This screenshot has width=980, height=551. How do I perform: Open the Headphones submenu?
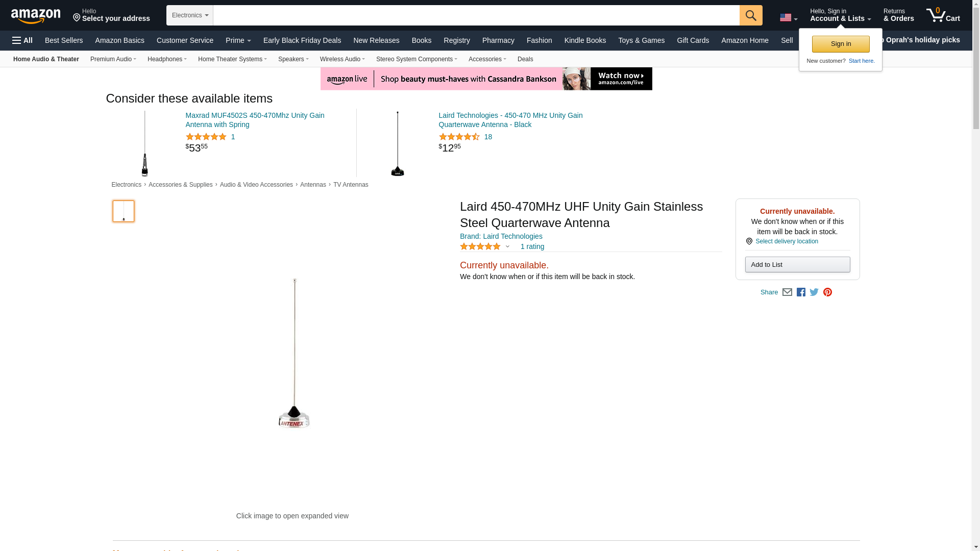pos(167,59)
